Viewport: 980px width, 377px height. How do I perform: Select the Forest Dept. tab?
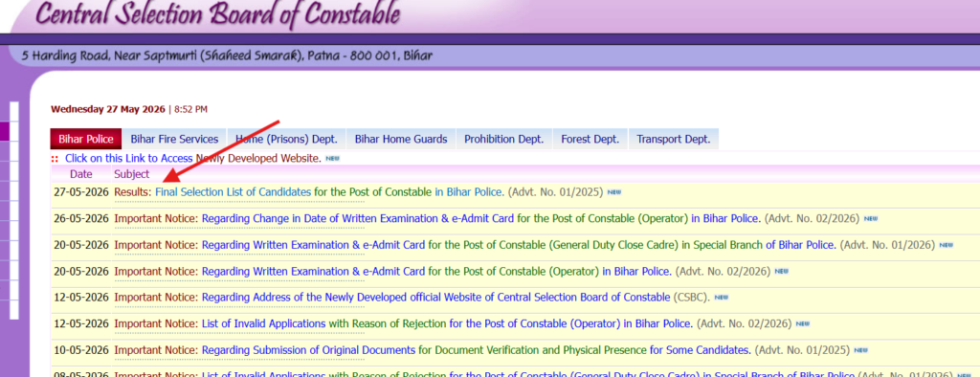pos(590,139)
